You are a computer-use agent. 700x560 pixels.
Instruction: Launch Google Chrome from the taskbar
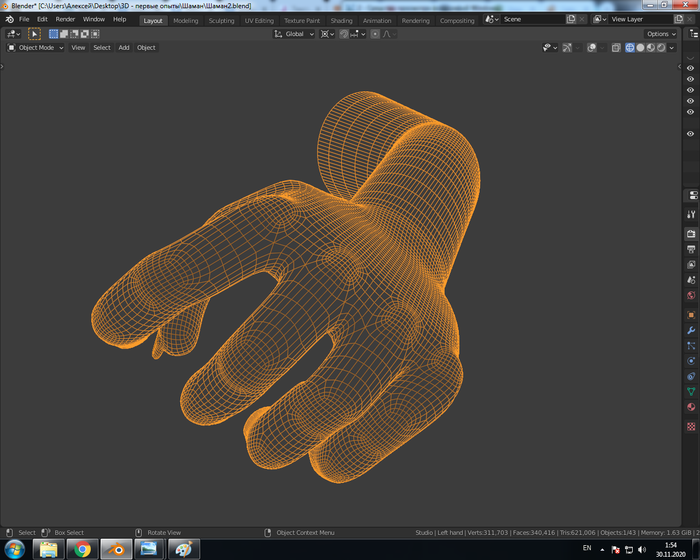point(83,549)
